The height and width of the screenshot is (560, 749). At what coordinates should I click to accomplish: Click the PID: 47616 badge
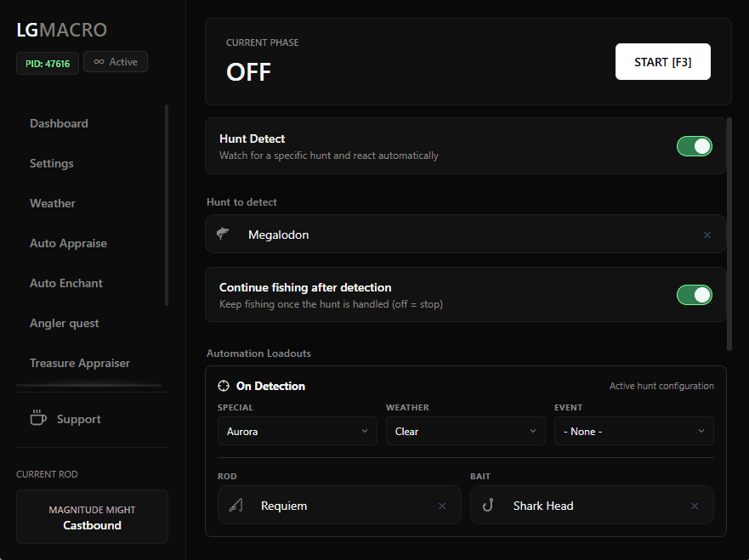48,64
